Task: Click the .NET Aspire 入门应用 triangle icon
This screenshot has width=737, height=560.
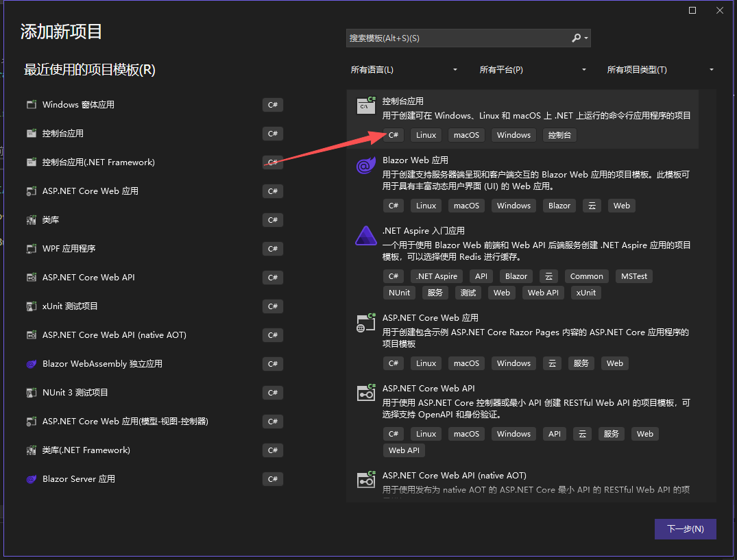Action: pyautogui.click(x=366, y=236)
